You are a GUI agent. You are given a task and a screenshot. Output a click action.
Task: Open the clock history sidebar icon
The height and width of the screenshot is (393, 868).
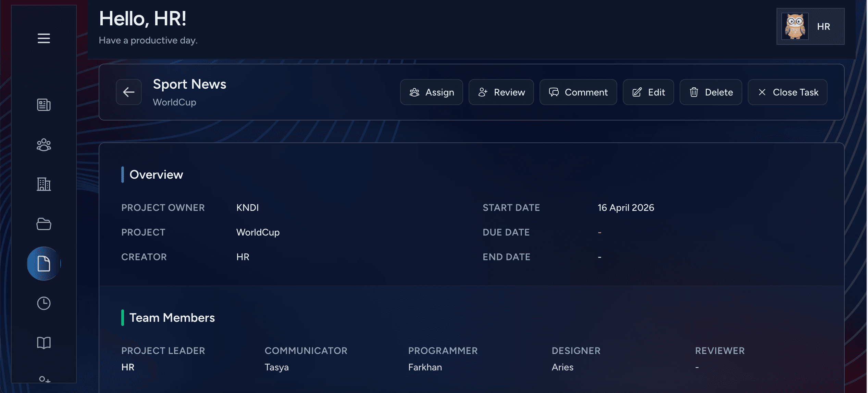(44, 303)
